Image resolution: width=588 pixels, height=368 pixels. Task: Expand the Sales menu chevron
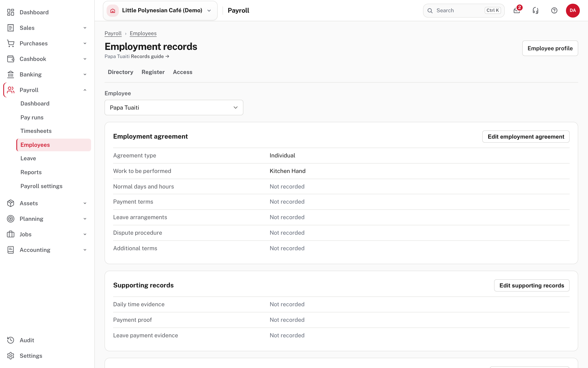point(85,28)
